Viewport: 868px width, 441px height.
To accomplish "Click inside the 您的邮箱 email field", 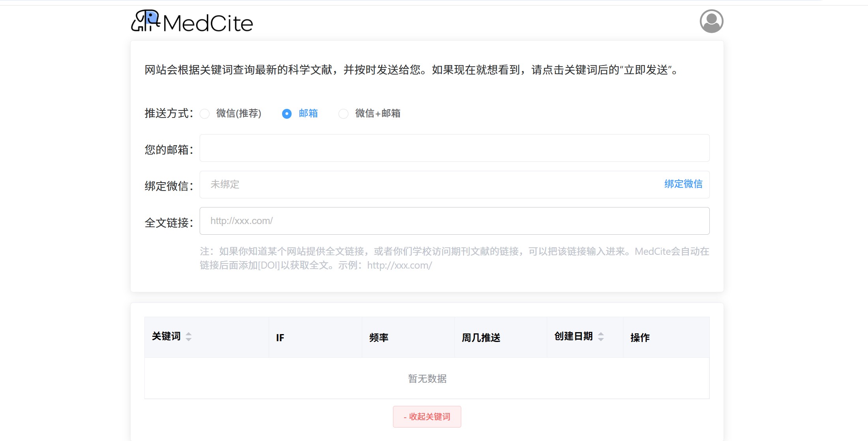I will (454, 148).
